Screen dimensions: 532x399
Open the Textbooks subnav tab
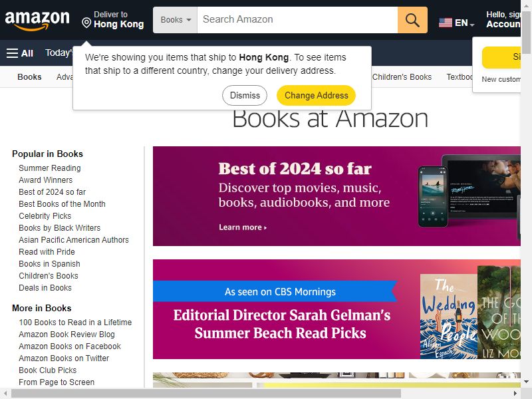pyautogui.click(x=460, y=77)
